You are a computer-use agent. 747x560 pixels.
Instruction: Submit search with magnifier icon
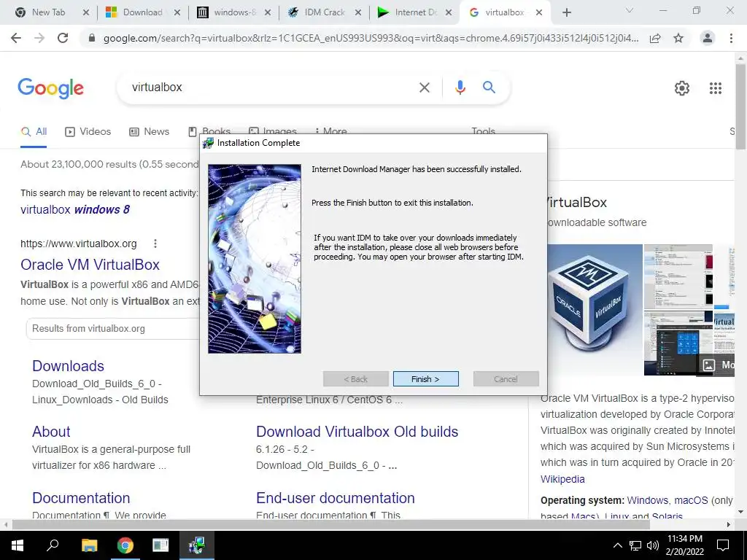click(489, 87)
